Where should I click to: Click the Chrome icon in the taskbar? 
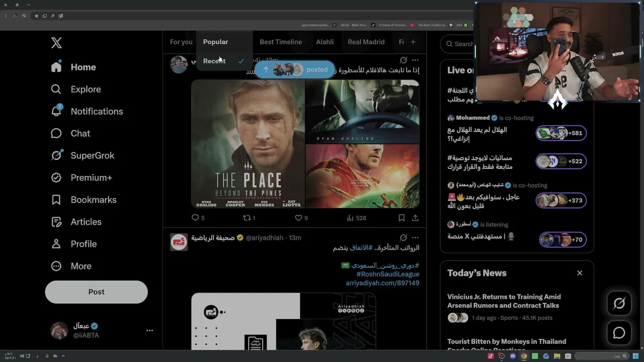point(524,356)
